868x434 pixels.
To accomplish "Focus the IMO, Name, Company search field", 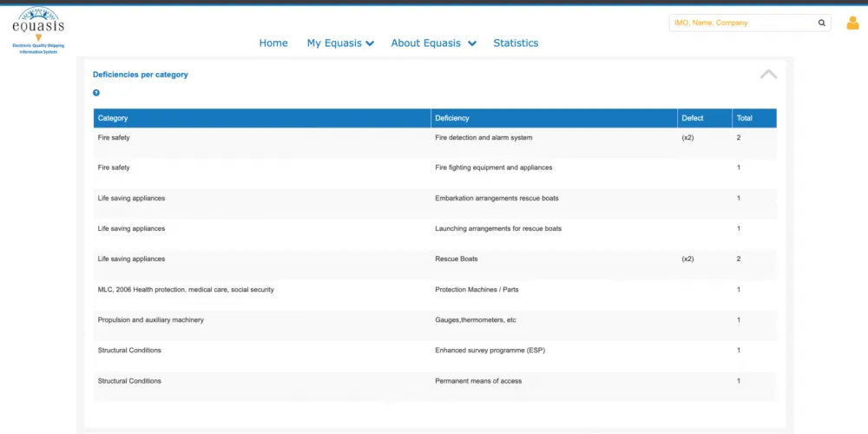I will pos(742,23).
